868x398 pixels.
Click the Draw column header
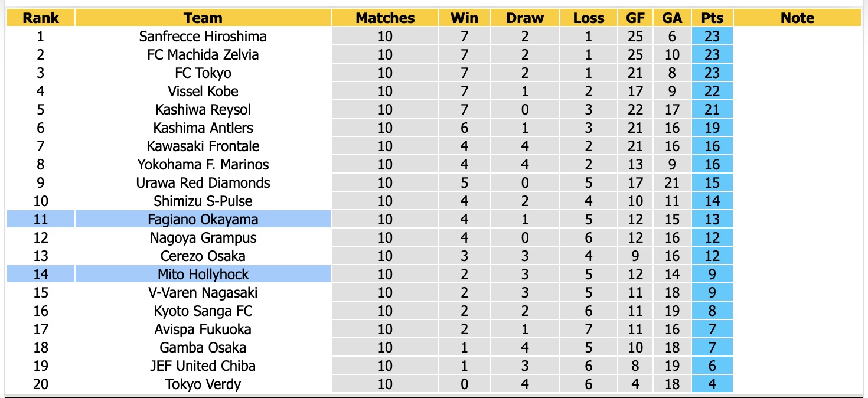coord(525,18)
